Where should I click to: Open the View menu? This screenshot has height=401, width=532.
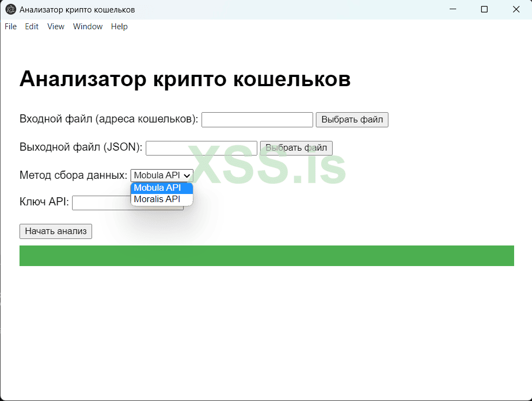[x=55, y=26]
